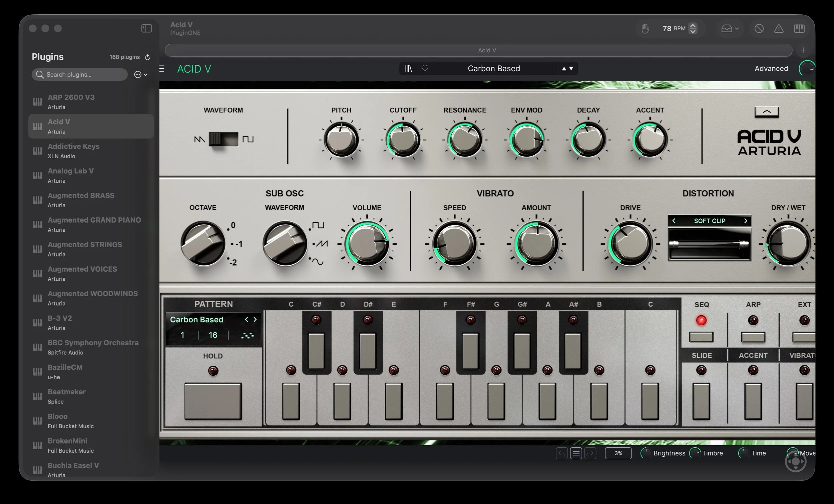Collapse the panel with the up-chevron button

[x=767, y=112]
